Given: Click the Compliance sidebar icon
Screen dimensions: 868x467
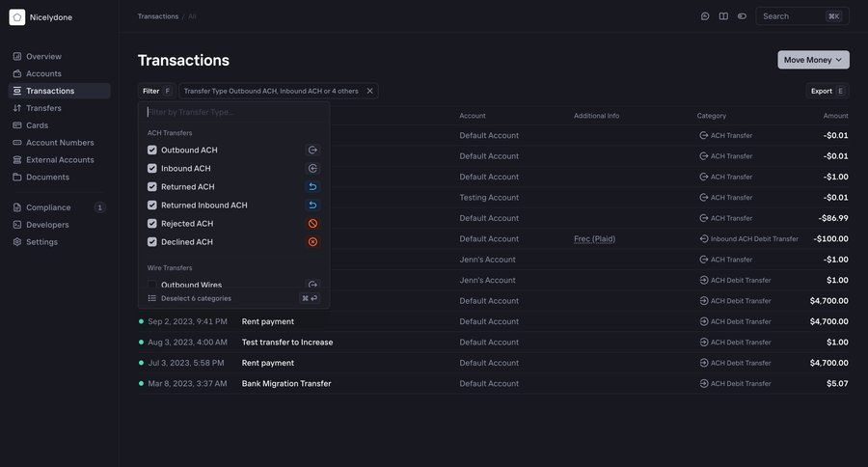Looking at the screenshot, I should coord(17,207).
